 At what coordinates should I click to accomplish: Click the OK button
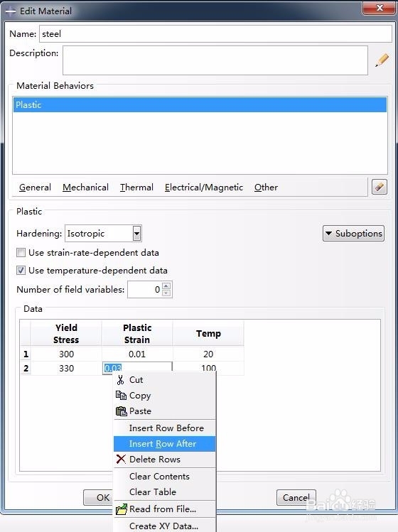click(99, 497)
